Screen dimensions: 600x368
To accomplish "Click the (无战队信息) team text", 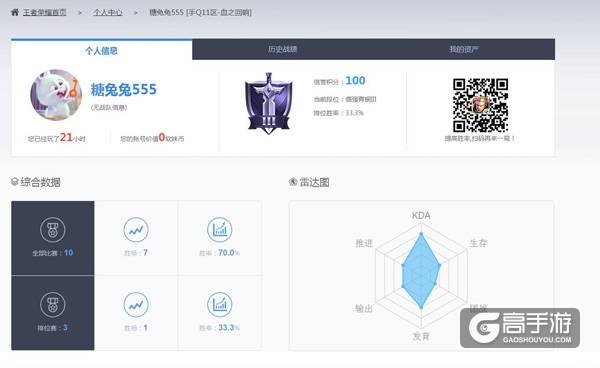I will pyautogui.click(x=109, y=107).
